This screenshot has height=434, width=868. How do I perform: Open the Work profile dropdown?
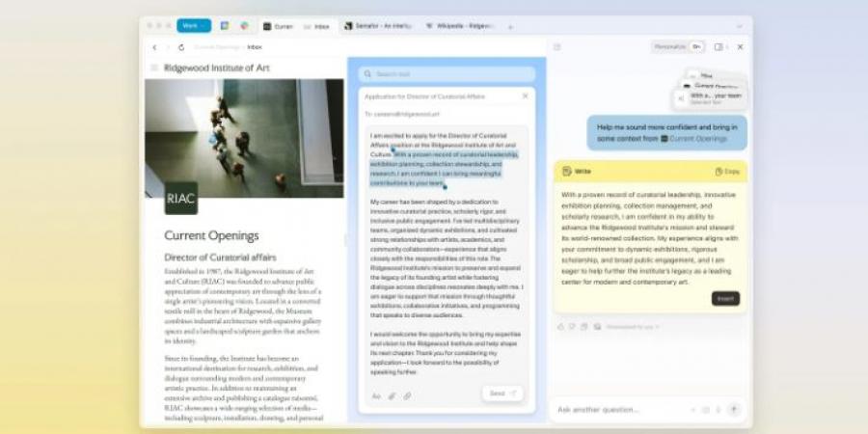click(x=194, y=25)
